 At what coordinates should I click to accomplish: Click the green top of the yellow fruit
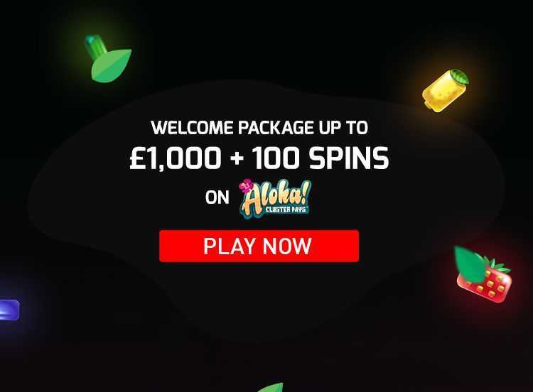tap(460, 77)
